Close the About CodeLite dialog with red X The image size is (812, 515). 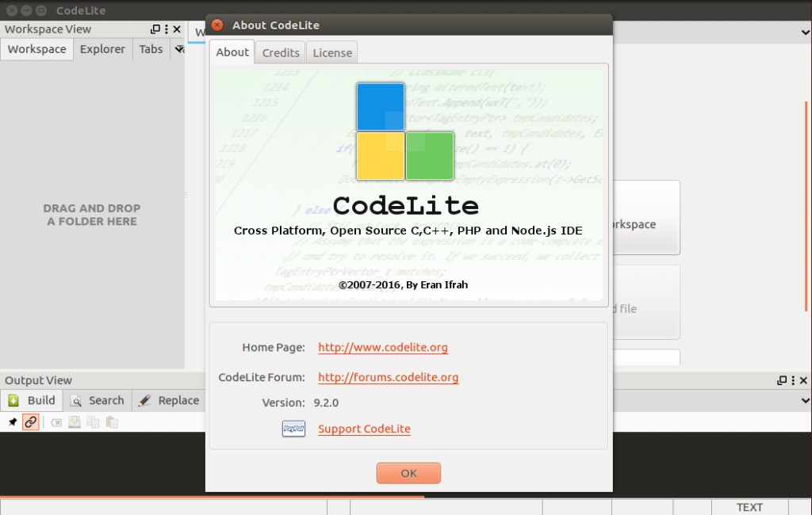[217, 25]
